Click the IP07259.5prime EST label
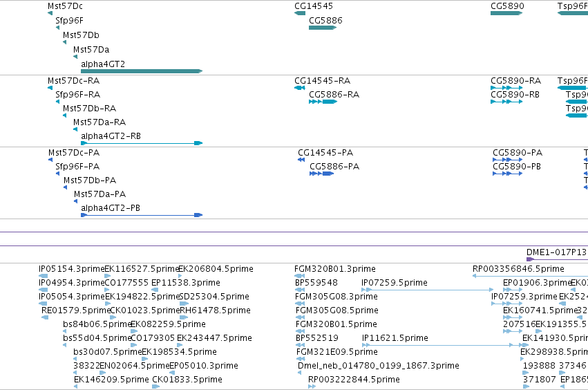 (395, 283)
